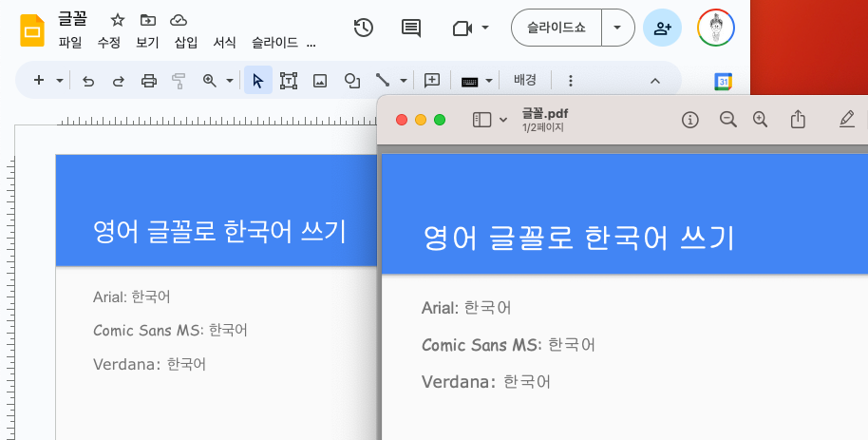This screenshot has width=868, height=440.
Task: Click the Arial text line in Slides
Action: 132,297
